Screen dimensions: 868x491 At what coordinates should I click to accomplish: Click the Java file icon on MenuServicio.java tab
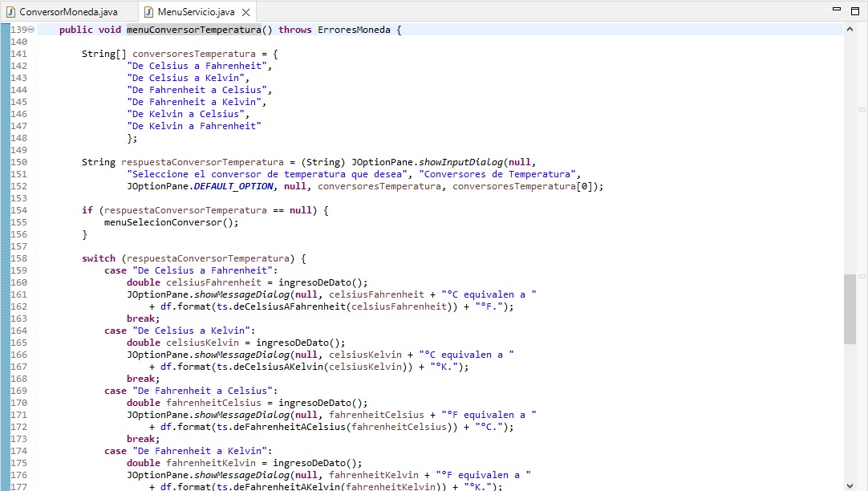point(148,11)
